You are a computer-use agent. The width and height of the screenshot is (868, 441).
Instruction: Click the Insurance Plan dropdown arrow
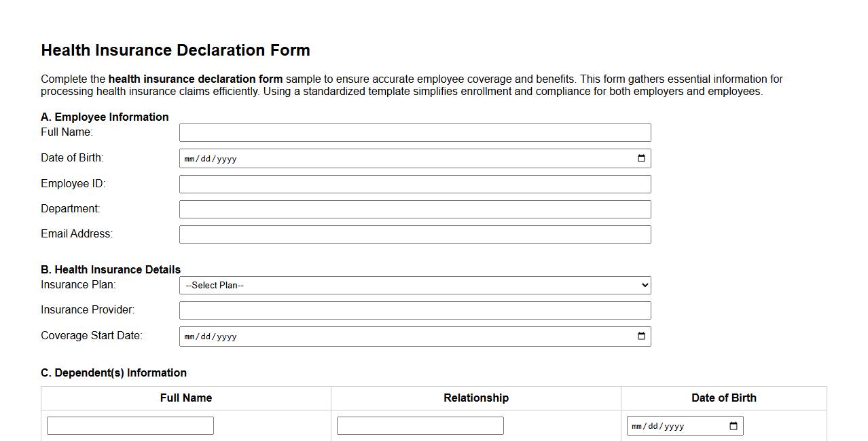pos(644,285)
